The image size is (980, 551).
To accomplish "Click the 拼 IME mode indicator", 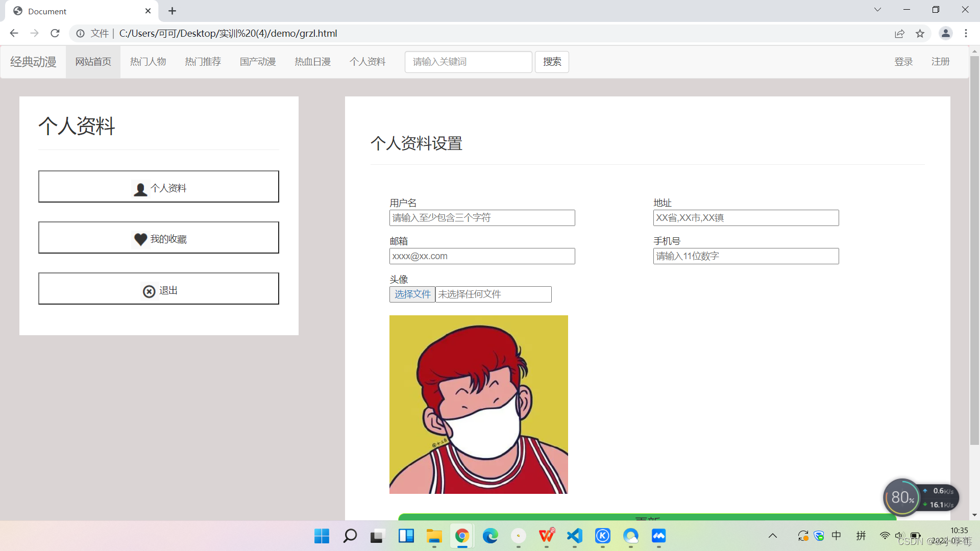I will click(x=861, y=535).
